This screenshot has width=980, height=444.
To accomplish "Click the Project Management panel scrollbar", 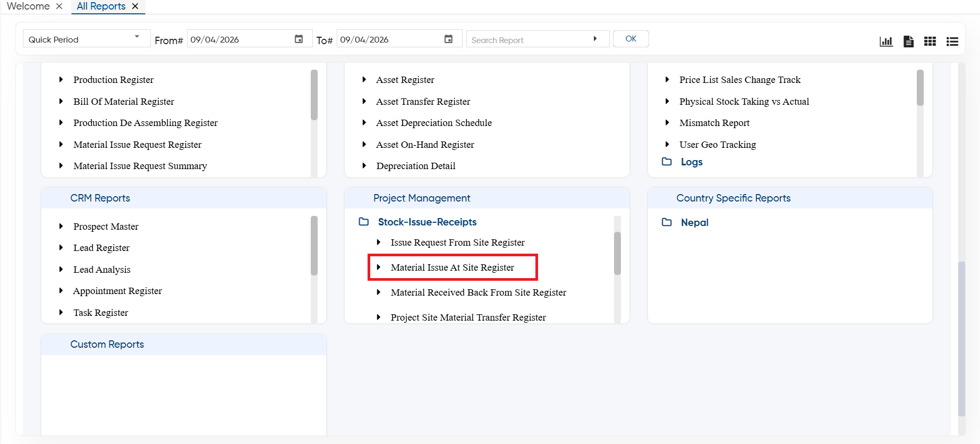I will point(617,253).
